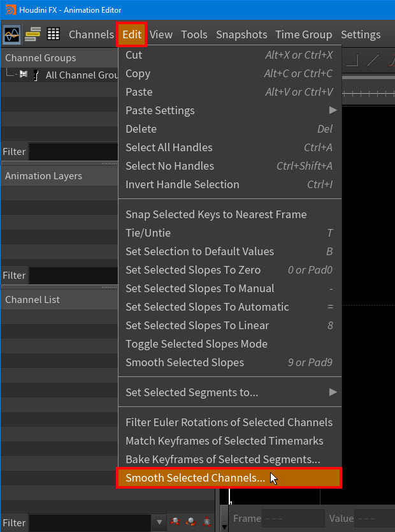
Task: Open the Channel List filter dropdown arrow
Action: pos(159,522)
